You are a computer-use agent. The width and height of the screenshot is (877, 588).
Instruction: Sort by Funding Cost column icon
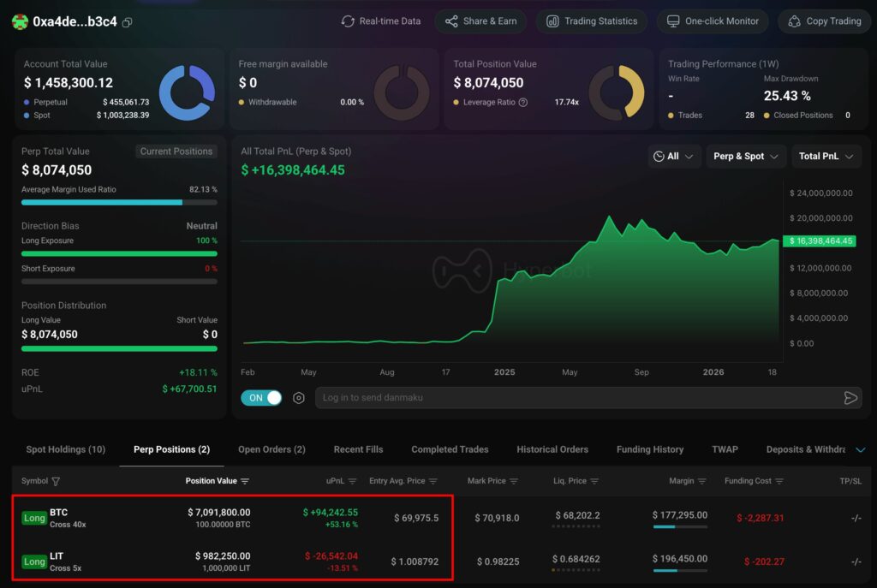[x=779, y=481]
